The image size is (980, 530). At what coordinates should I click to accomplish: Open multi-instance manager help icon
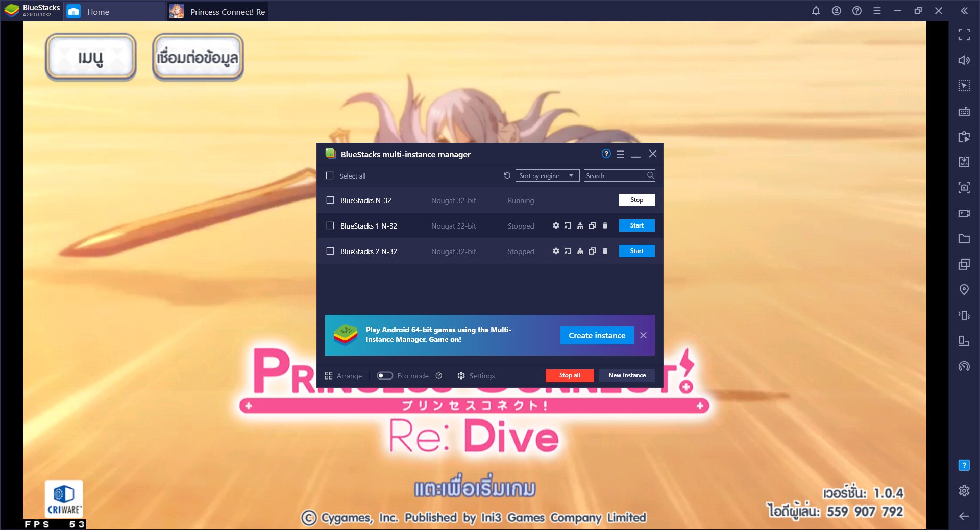point(606,154)
